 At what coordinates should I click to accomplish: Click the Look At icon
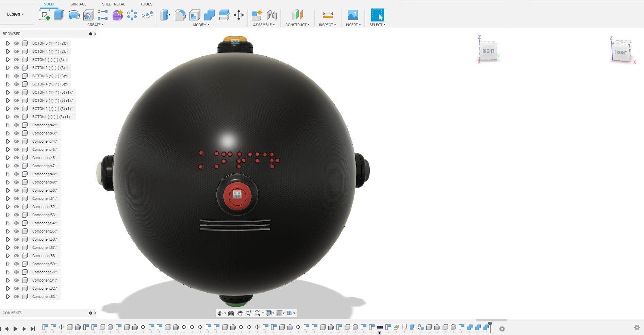231,313
